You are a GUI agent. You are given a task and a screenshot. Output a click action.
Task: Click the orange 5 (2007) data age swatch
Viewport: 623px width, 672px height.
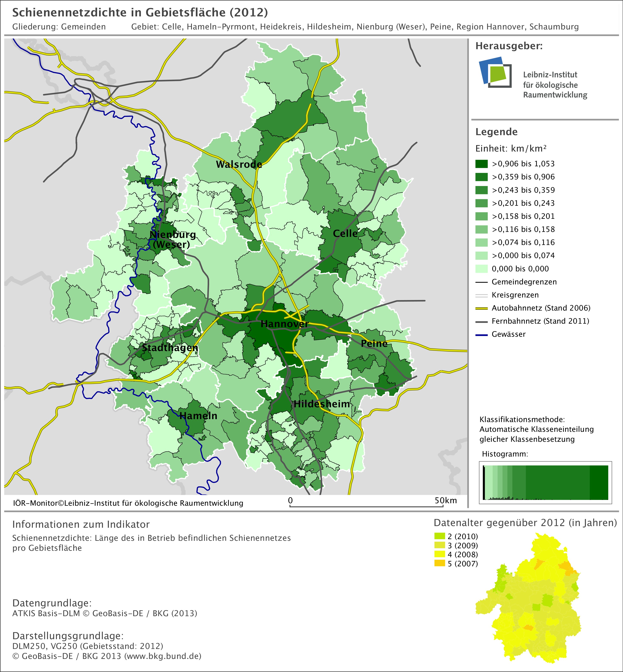(440, 563)
